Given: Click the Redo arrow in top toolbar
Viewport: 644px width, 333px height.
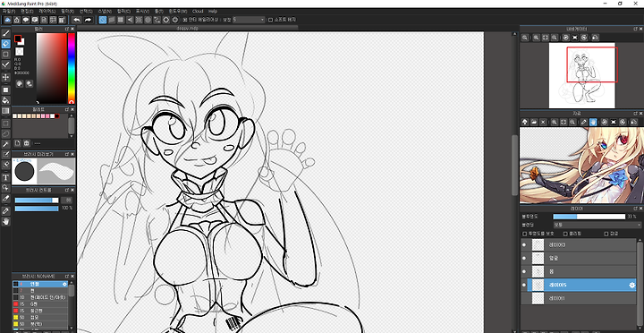Looking at the screenshot, I should point(88,20).
